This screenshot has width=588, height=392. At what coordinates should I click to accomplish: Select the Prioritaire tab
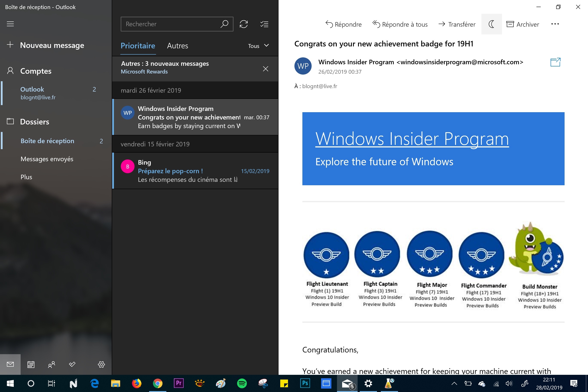138,46
